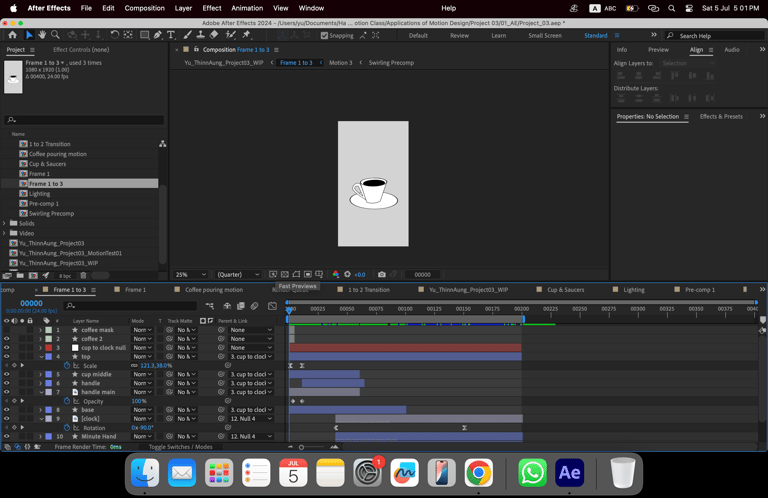This screenshot has width=768, height=498.
Task: Hide the base layer
Action: (x=6, y=410)
